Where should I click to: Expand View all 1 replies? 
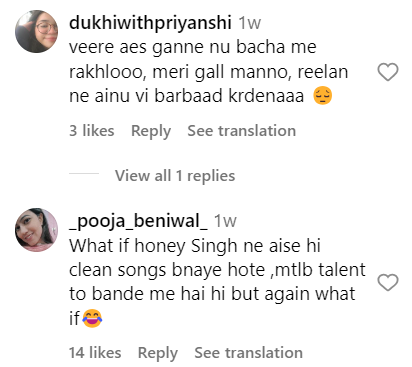click(175, 175)
